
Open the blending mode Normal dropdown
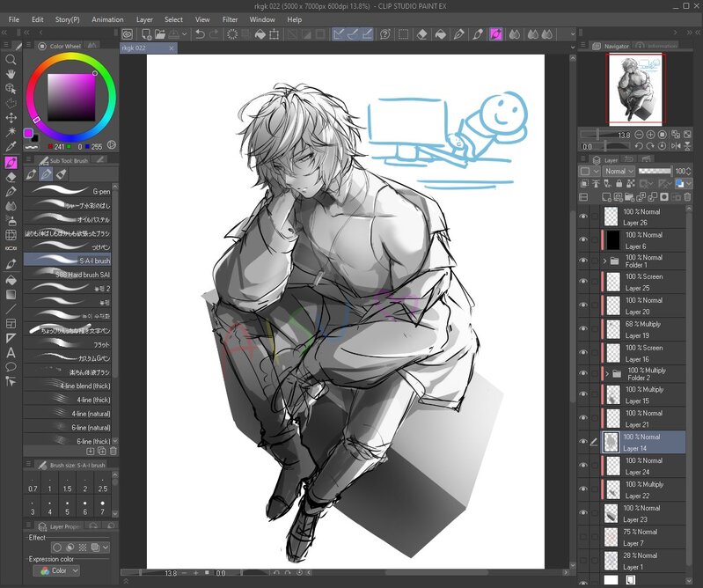pyautogui.click(x=619, y=171)
